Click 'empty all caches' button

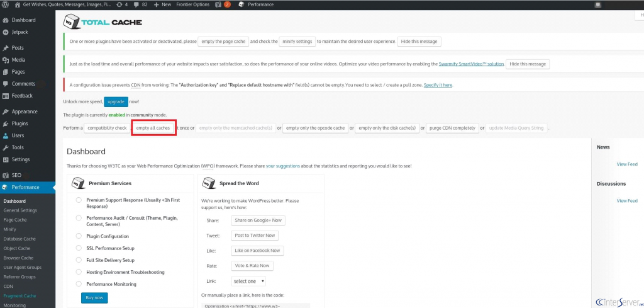153,128
